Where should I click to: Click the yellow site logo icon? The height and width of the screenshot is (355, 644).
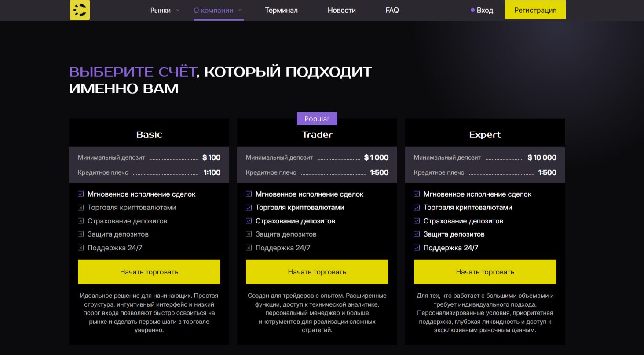80,10
